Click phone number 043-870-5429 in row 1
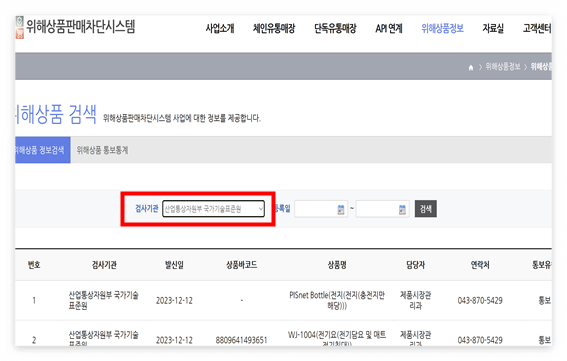The width and height of the screenshot is (567, 361). (480, 301)
